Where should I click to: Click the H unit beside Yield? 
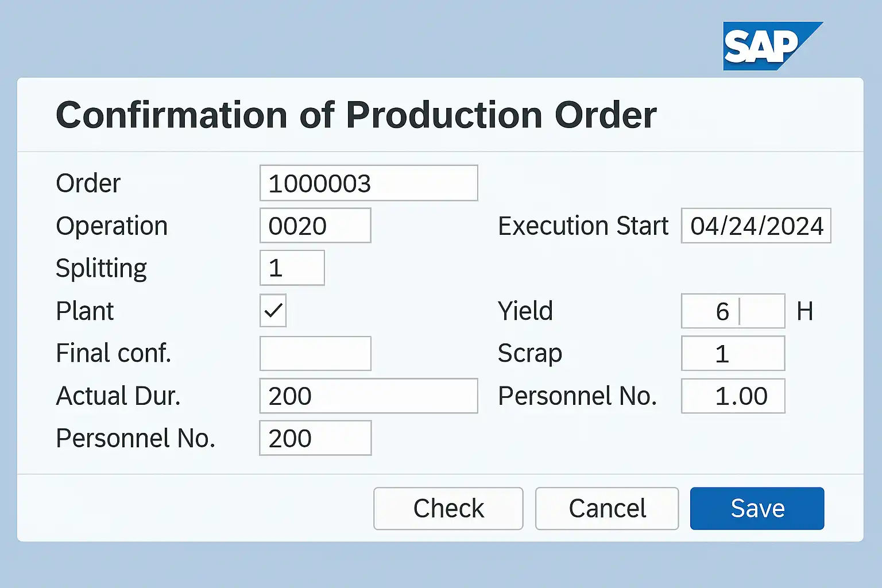tap(804, 311)
